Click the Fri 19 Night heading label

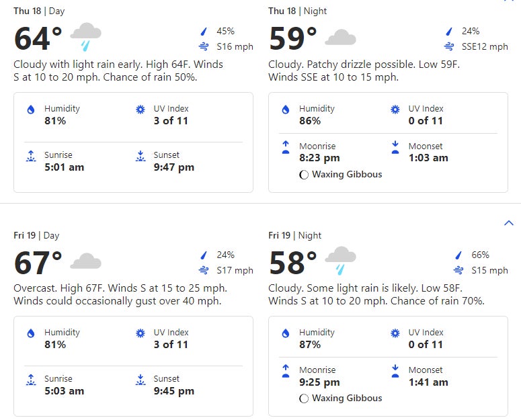(294, 235)
